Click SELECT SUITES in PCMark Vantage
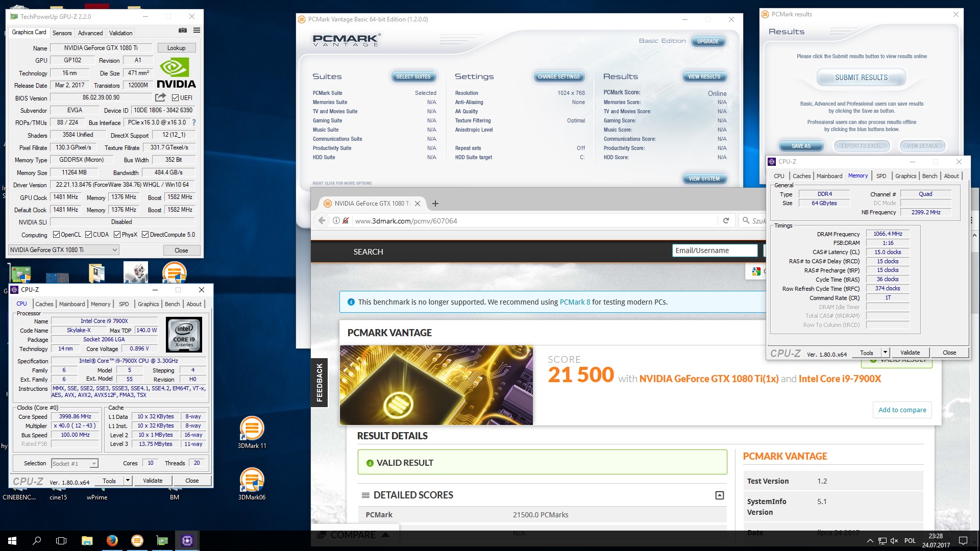The height and width of the screenshot is (551, 980). [413, 77]
